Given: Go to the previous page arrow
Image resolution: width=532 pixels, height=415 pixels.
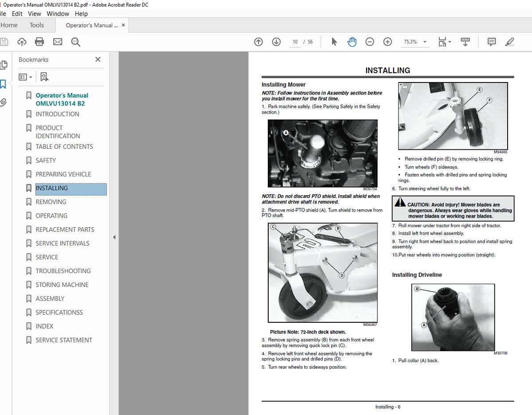Looking at the screenshot, I should (258, 42).
